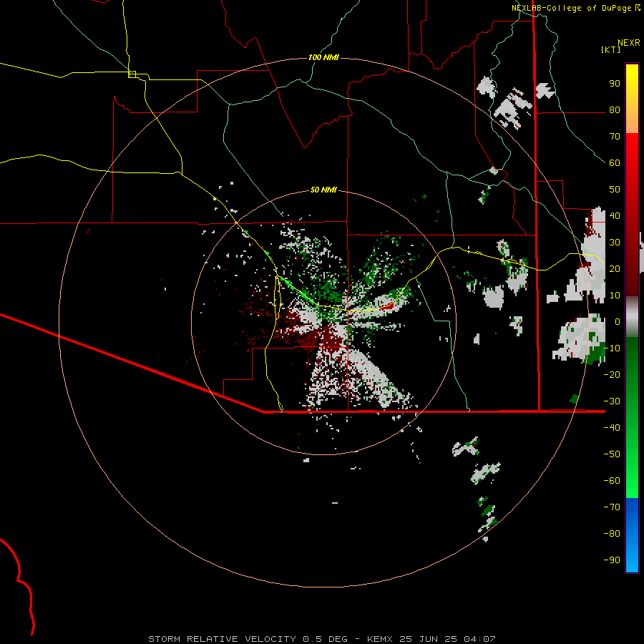
Task: Click the 70 value on velocity scale
Action: coord(615,137)
